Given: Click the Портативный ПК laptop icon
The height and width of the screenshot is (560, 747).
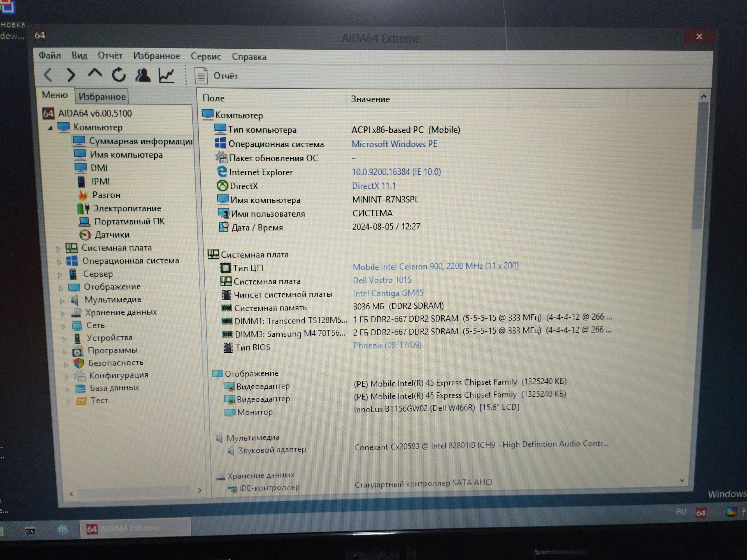Looking at the screenshot, I should [x=84, y=222].
